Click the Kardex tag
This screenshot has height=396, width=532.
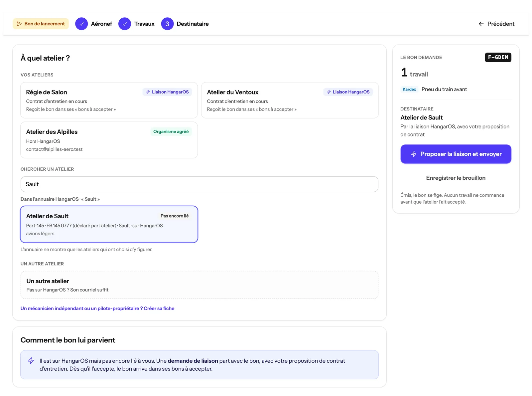409,89
